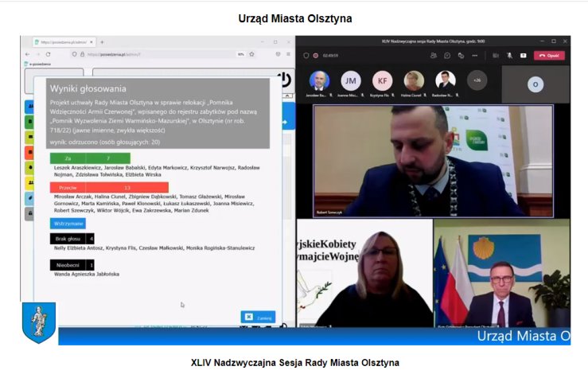Click the name Nelly Elżbieta Antosz

[79, 248]
